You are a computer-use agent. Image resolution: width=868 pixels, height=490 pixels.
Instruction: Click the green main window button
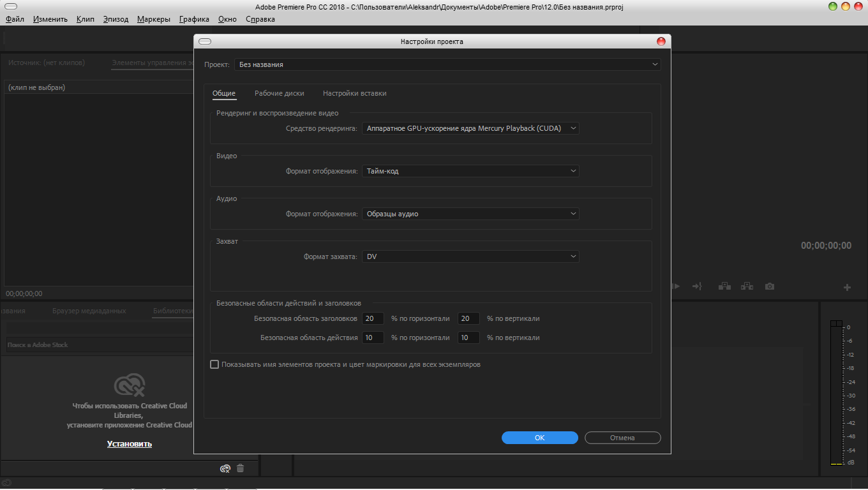(834, 6)
